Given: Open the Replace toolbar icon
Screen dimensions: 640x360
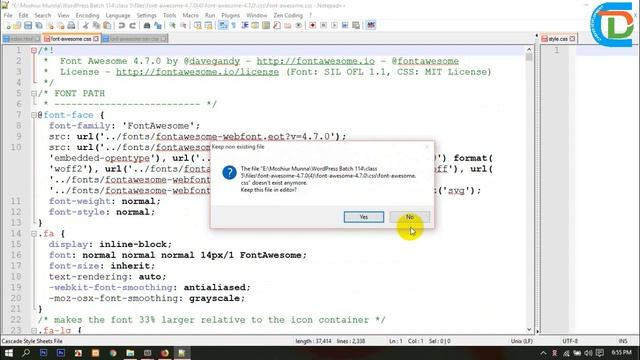Looking at the screenshot, I should click(x=158, y=25).
